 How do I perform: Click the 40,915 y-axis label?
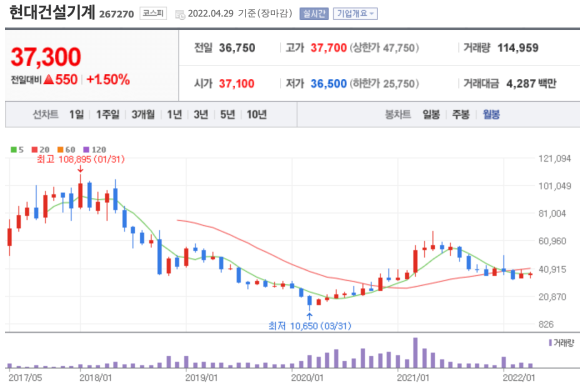pyautogui.click(x=552, y=269)
